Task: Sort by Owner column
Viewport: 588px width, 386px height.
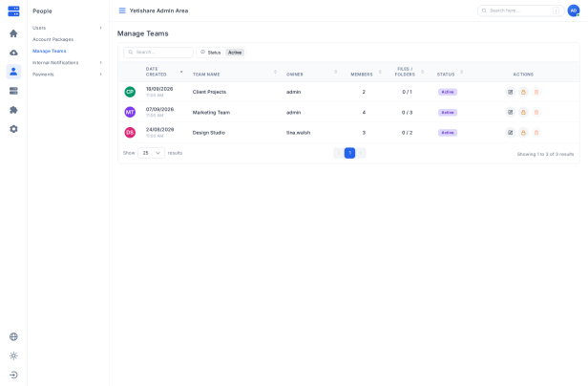Action: coord(311,74)
